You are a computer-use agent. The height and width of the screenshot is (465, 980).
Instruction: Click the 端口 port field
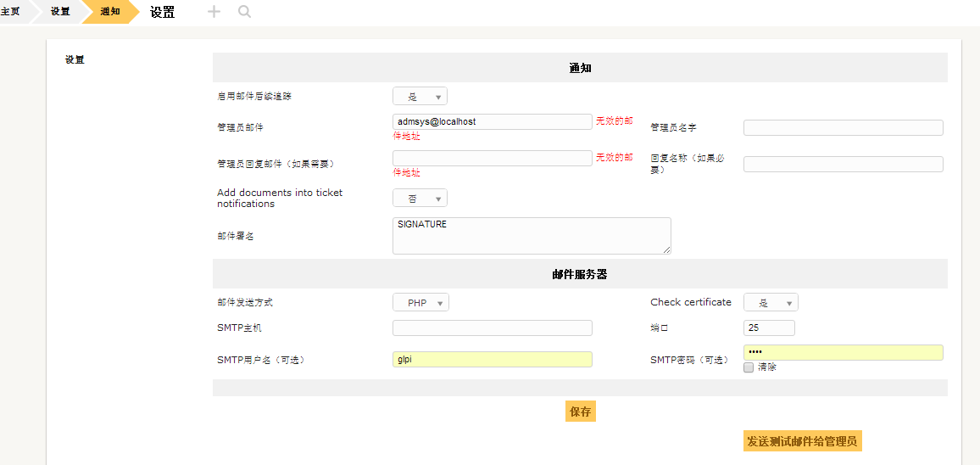769,328
